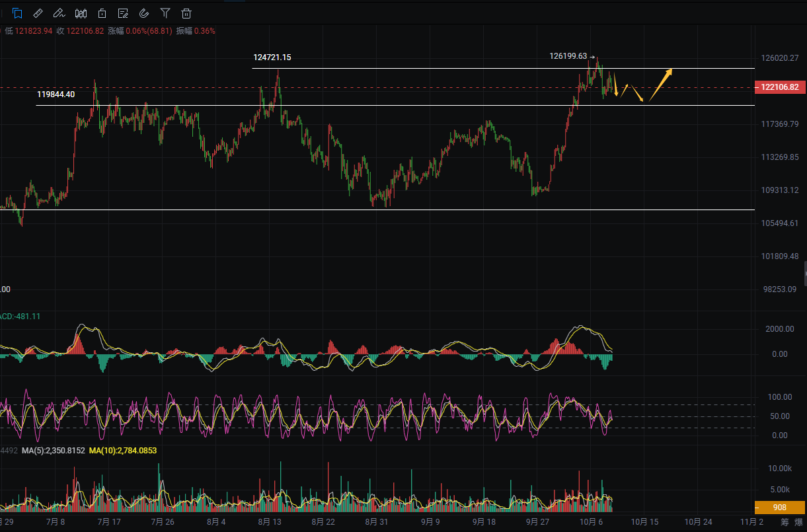Click the 124721.15 resistance line label
Image resolution: width=807 pixels, height=532 pixels.
tap(272, 57)
